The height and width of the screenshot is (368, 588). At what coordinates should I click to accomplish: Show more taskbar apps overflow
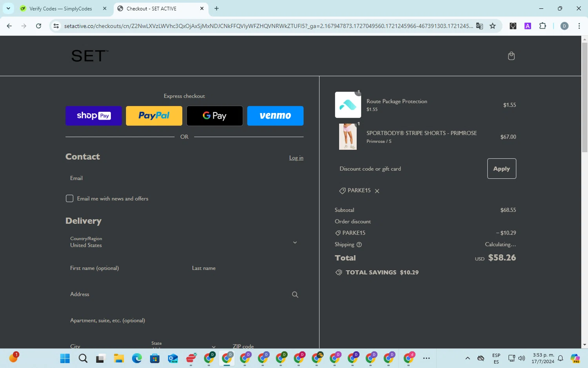426,358
